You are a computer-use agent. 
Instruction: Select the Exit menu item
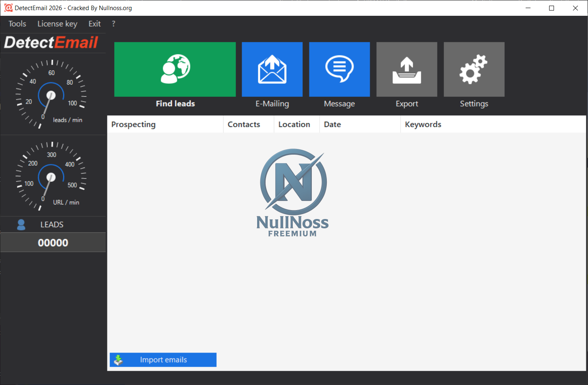(94, 24)
